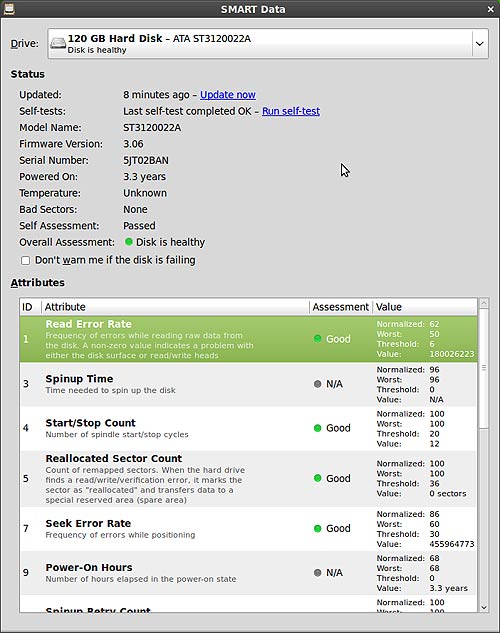
Task: Click the attributes list scroll up arrow
Action: [x=484, y=303]
